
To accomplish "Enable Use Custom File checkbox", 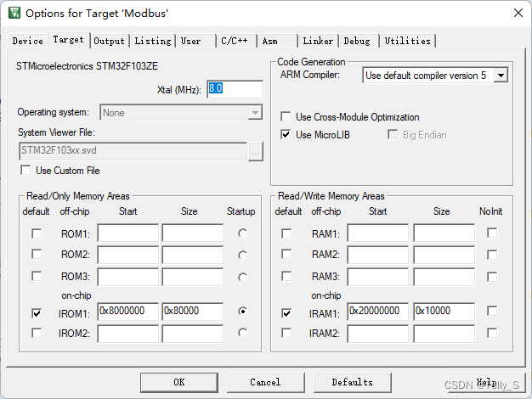I will [25, 170].
